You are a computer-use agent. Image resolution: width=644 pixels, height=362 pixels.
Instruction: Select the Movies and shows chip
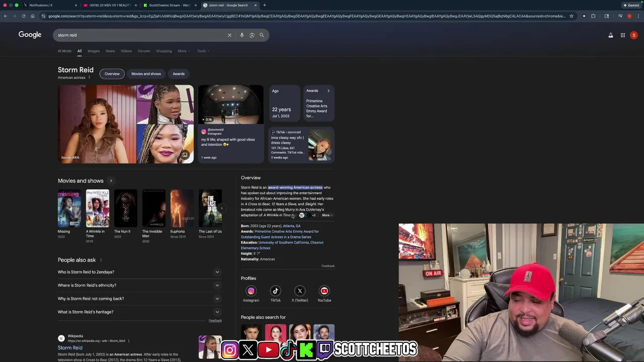coord(146,74)
